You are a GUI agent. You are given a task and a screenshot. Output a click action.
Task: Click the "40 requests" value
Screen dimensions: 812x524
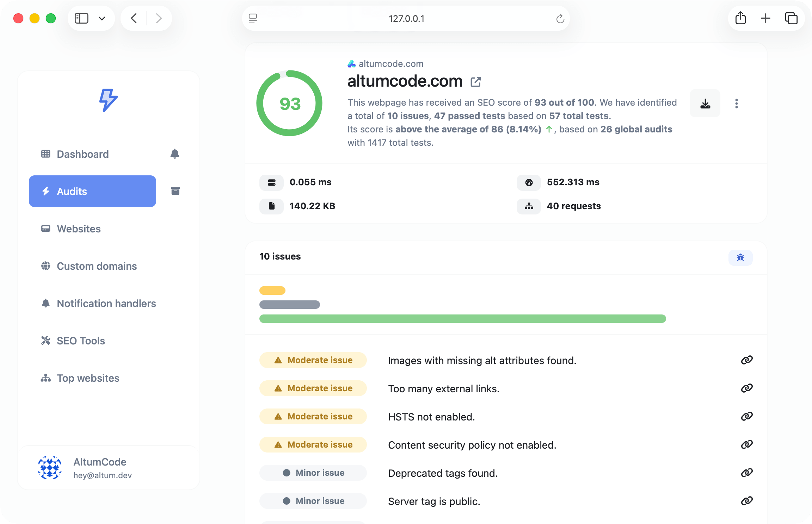coord(574,206)
